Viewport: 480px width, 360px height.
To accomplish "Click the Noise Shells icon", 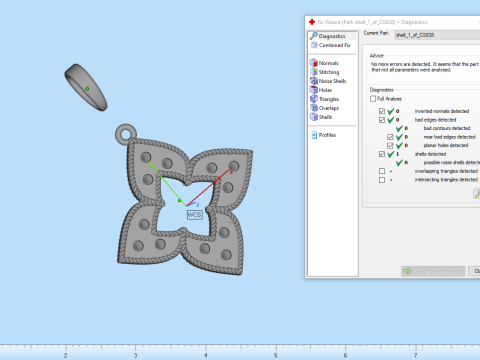I will point(314,81).
